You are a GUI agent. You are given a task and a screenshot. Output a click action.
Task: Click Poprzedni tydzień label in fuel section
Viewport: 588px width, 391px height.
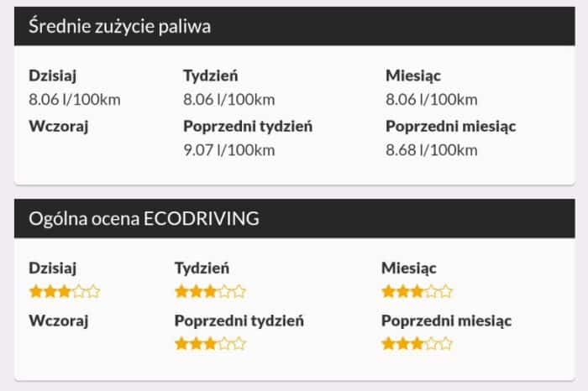(x=248, y=128)
